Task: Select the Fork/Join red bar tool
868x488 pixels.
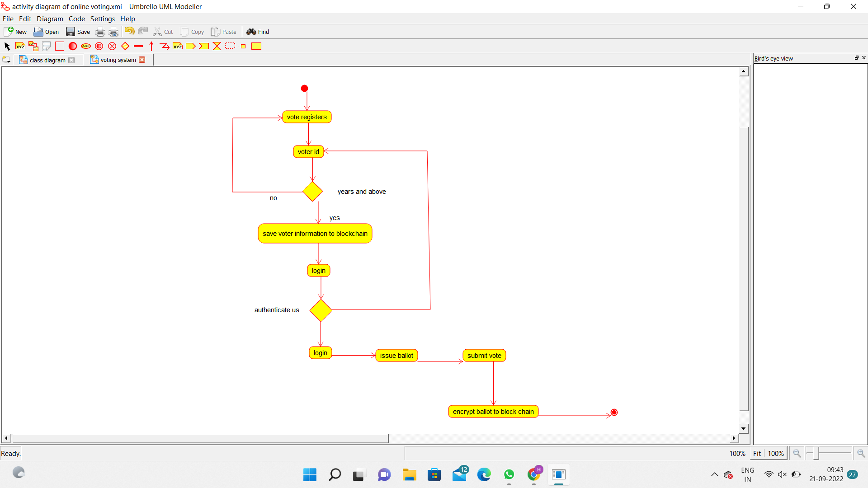Action: tap(138, 46)
